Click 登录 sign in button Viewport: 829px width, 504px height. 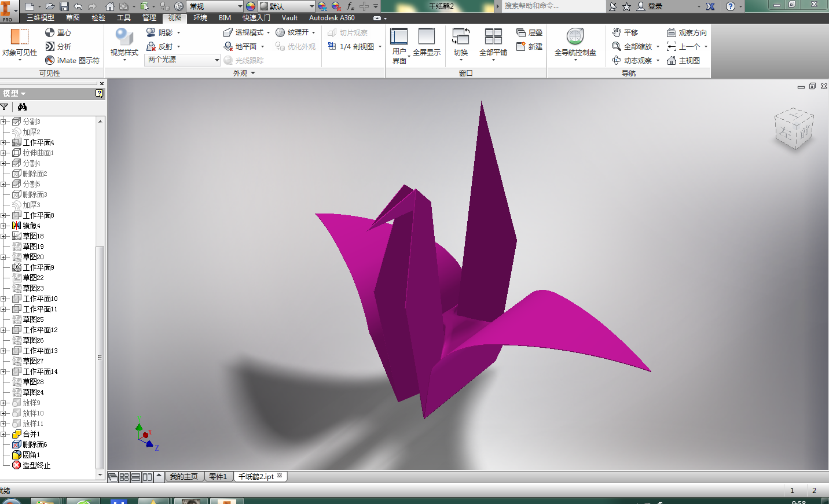pyautogui.click(x=650, y=6)
